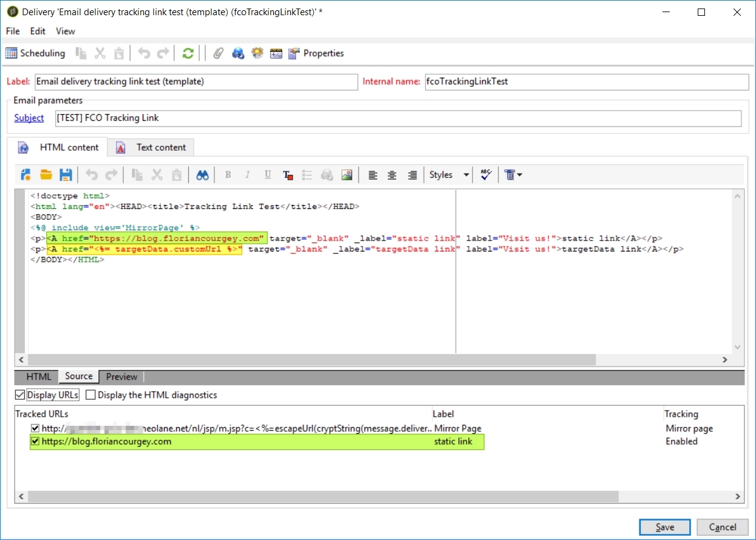Click the center align icon

[x=392, y=175]
